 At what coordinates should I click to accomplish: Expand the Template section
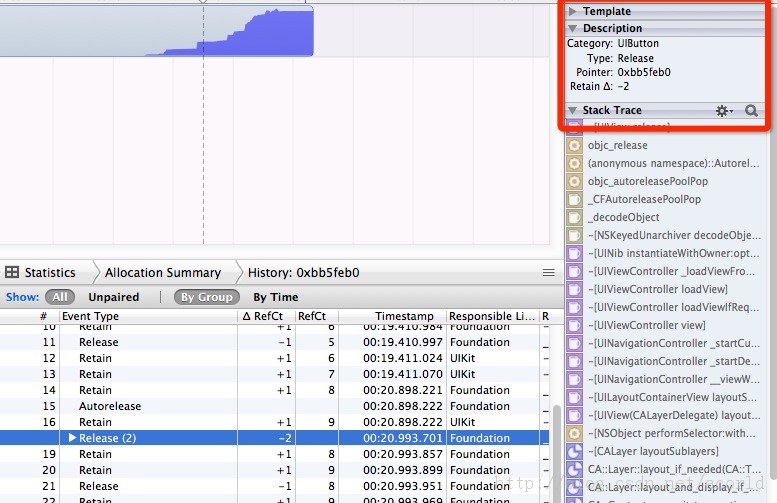[572, 11]
